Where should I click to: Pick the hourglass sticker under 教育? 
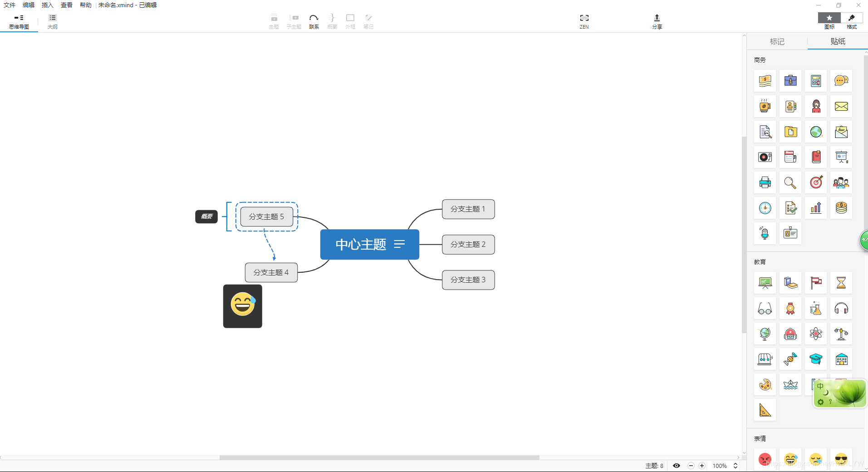click(x=841, y=283)
